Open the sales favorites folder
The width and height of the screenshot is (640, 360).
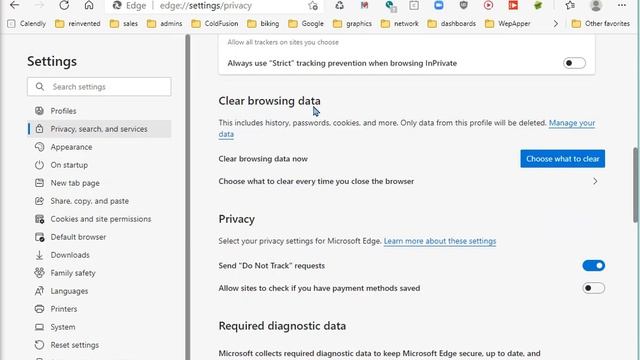(124, 24)
